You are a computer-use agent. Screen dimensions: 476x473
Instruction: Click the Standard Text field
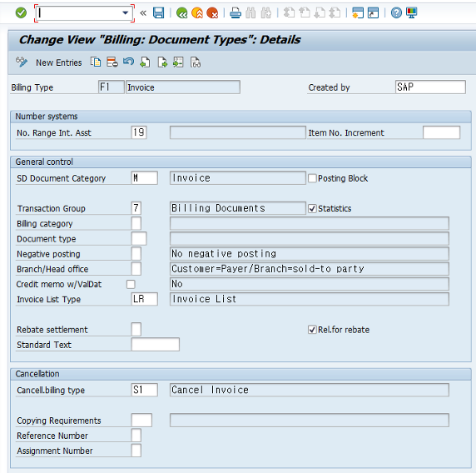click(156, 345)
